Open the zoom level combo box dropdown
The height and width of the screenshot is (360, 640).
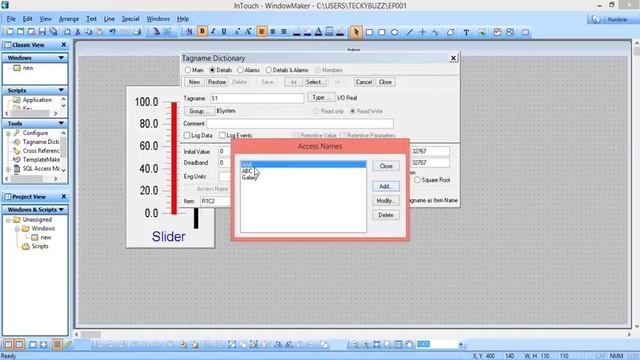click(x=461, y=345)
